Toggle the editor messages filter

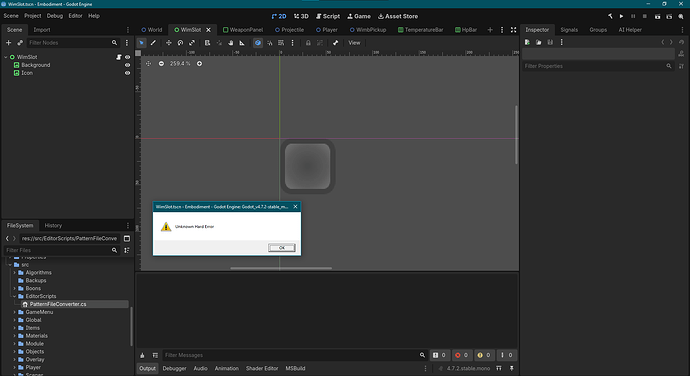tap(506, 355)
